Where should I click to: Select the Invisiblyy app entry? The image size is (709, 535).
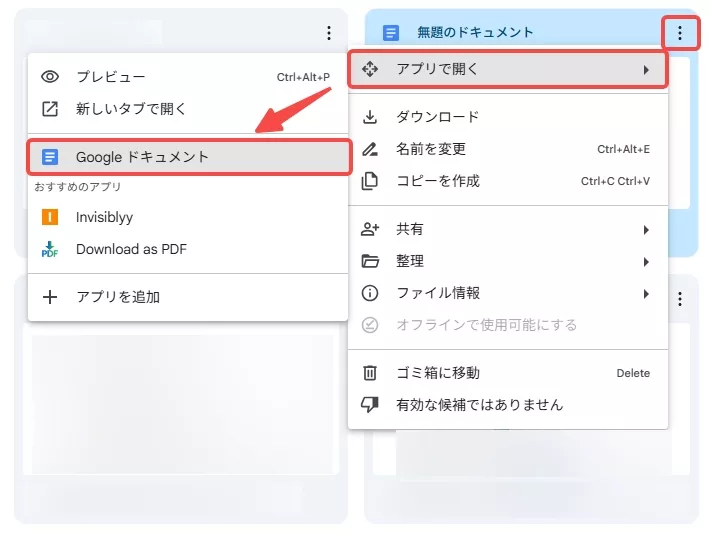(188, 217)
